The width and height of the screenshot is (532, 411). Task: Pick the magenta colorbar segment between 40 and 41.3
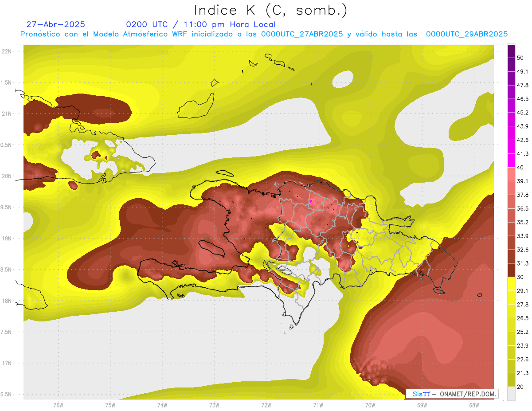click(x=511, y=160)
